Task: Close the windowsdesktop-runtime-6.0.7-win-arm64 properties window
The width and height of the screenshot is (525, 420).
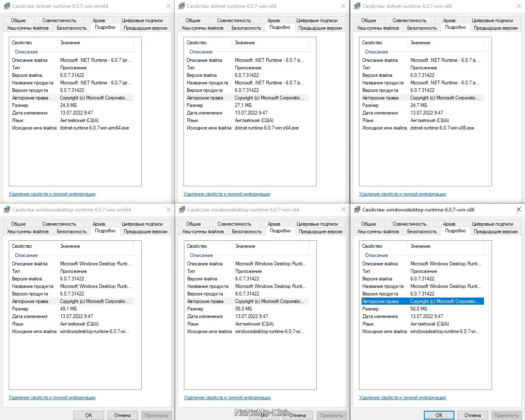Action: click(x=168, y=210)
